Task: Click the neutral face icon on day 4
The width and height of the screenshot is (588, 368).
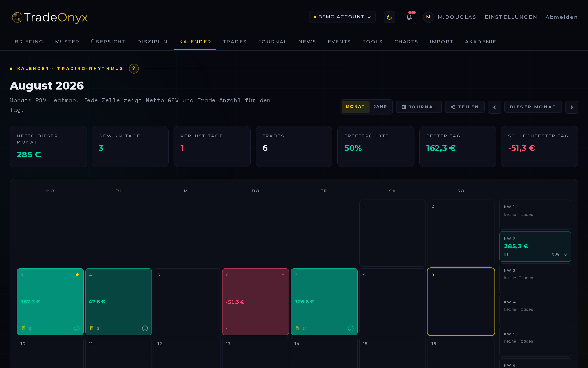Action: [145, 328]
